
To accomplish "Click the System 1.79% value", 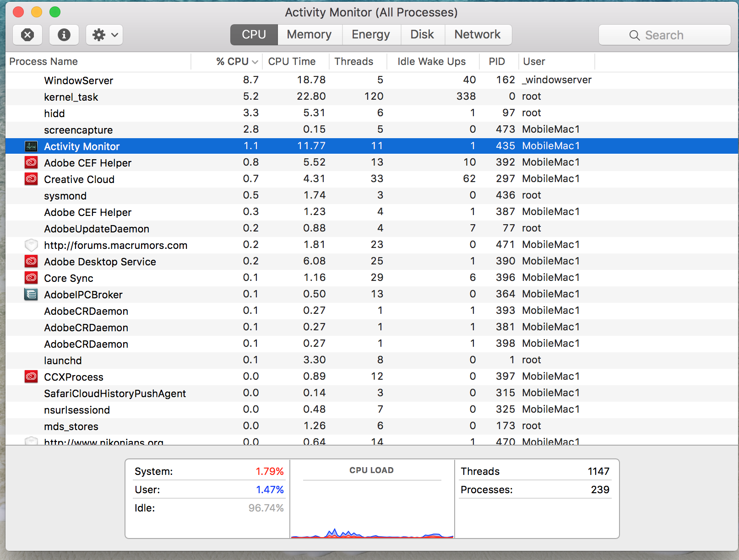I will tap(269, 471).
